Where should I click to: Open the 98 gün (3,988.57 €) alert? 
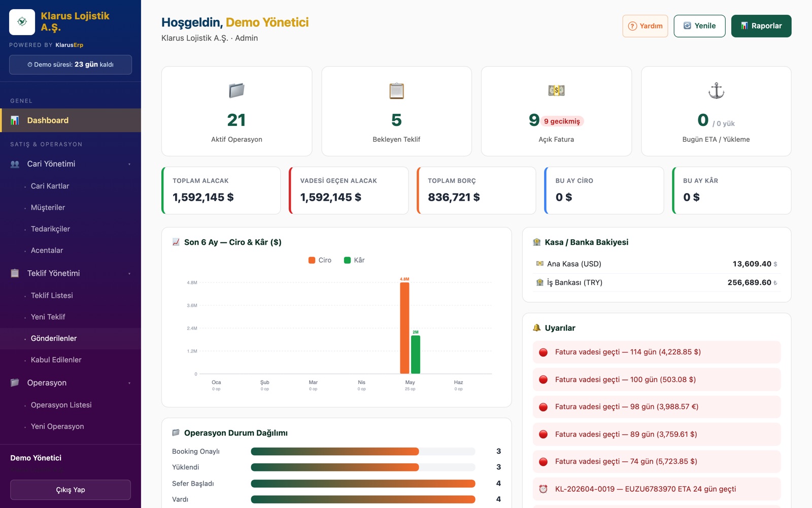[657, 407]
